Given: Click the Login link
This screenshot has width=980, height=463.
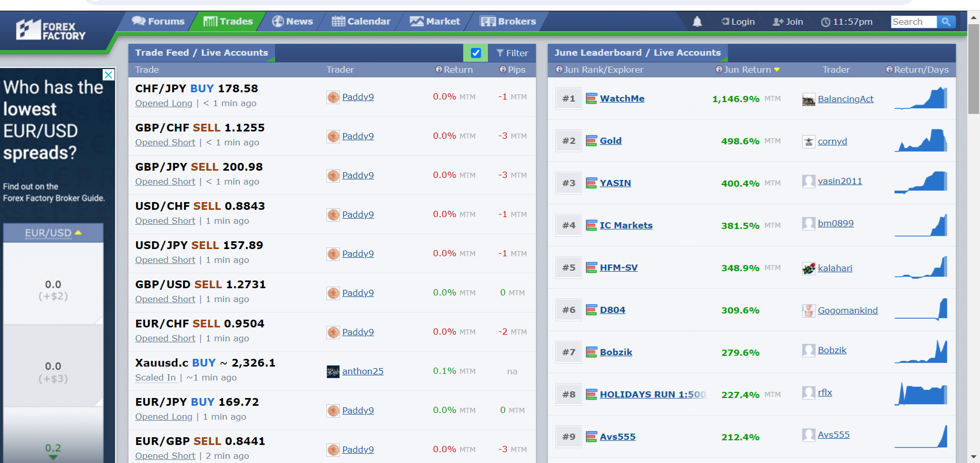Looking at the screenshot, I should 738,22.
